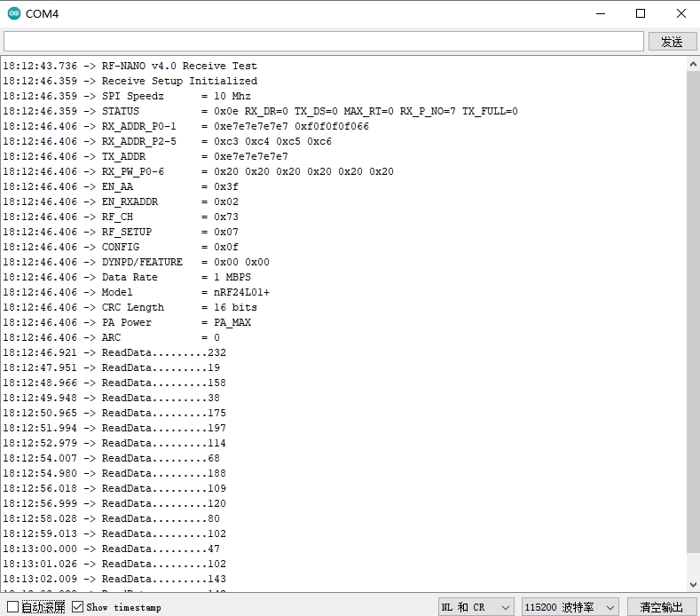Click the 'SPI Speedz = 10 Mhz' line

coord(127,96)
